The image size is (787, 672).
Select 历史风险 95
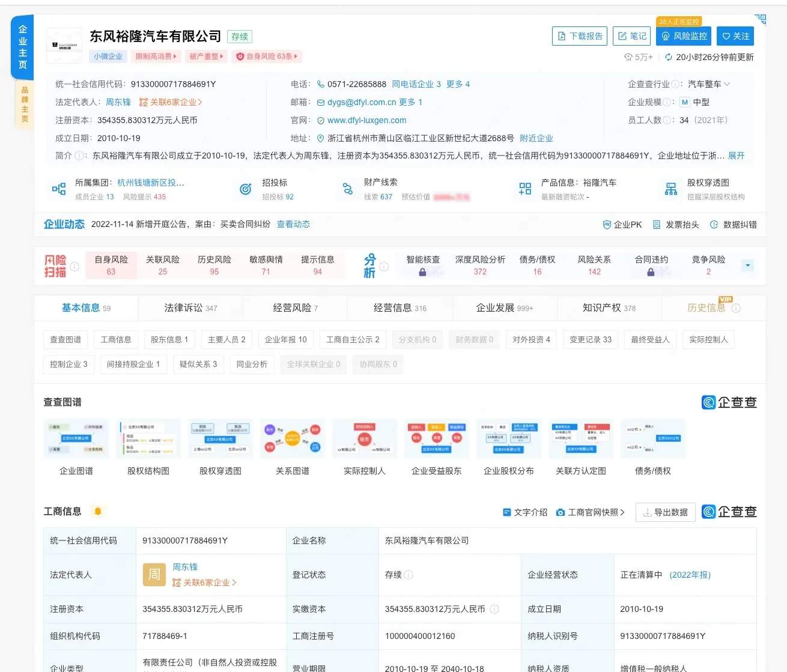(214, 265)
